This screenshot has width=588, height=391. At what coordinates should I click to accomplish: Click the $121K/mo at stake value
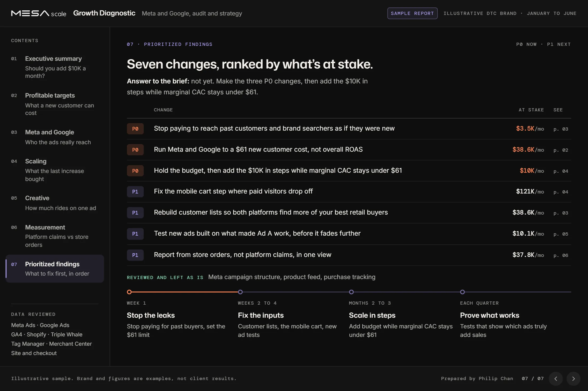pos(530,191)
